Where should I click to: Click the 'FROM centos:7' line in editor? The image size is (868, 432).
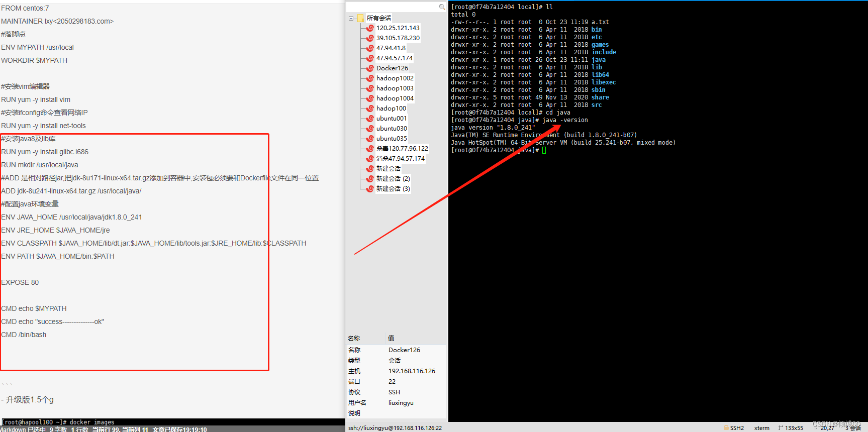tap(25, 8)
